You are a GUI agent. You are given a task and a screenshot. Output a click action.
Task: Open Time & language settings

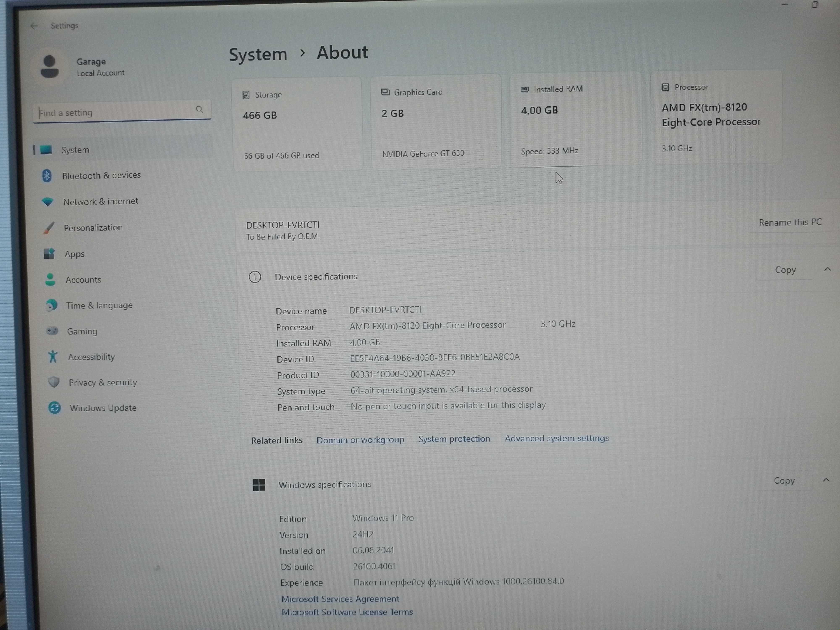99,306
